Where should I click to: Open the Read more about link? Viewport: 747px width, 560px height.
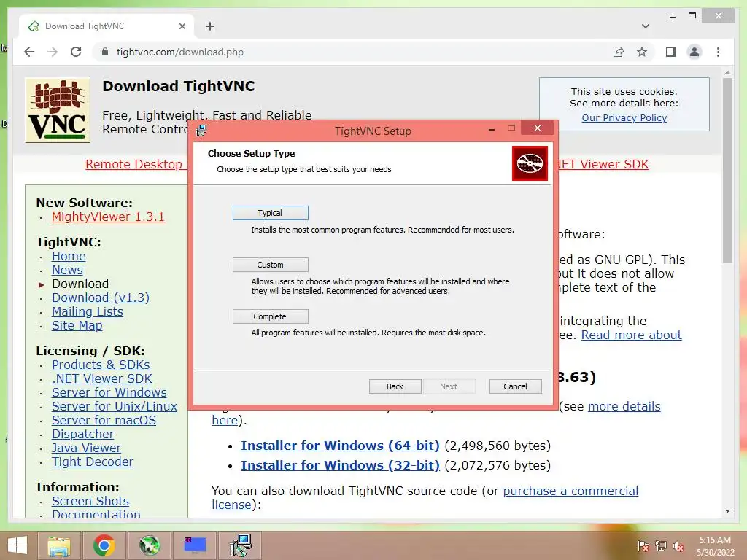tap(631, 335)
